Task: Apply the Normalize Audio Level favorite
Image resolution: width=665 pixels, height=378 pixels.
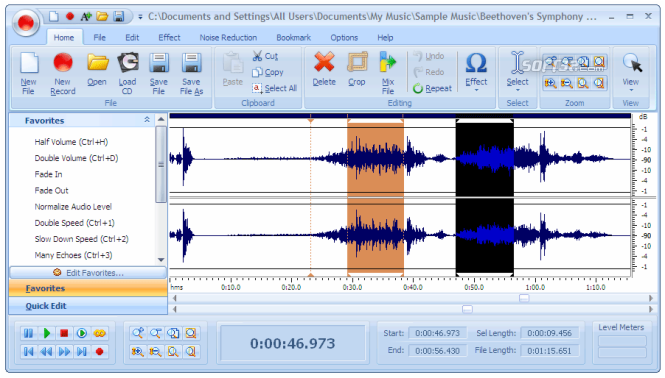Action: coord(73,207)
